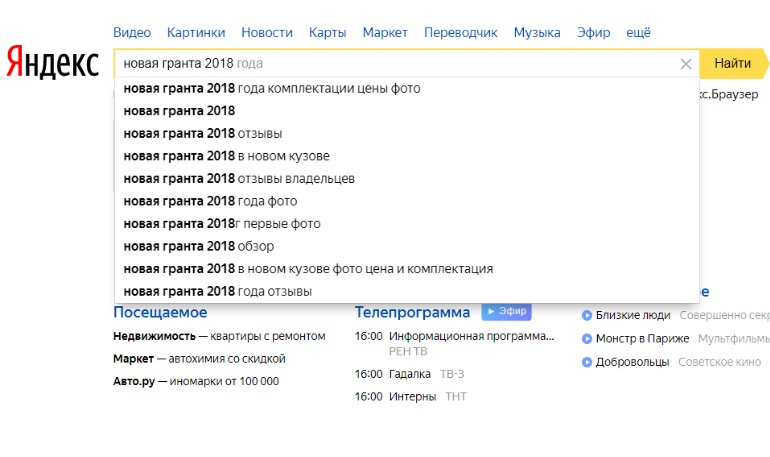Play icon next to Близкие люди
Screen dimensions: 770x457
[586, 315]
